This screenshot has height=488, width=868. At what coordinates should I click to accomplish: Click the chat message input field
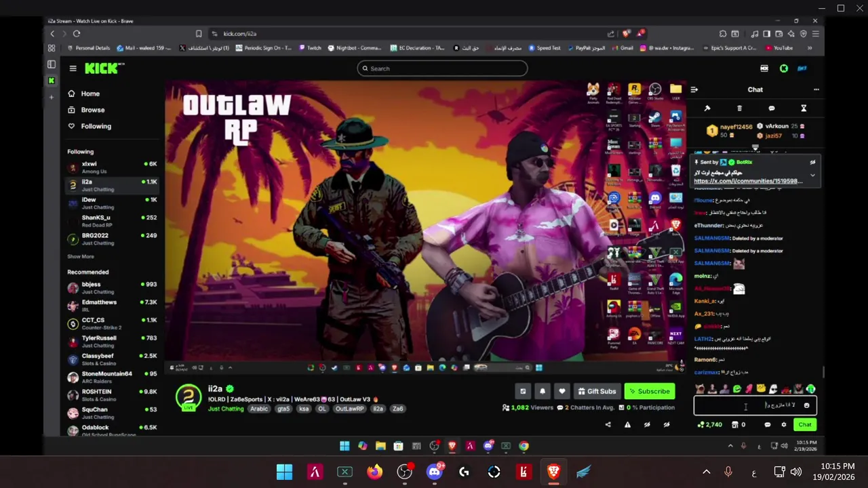click(755, 405)
